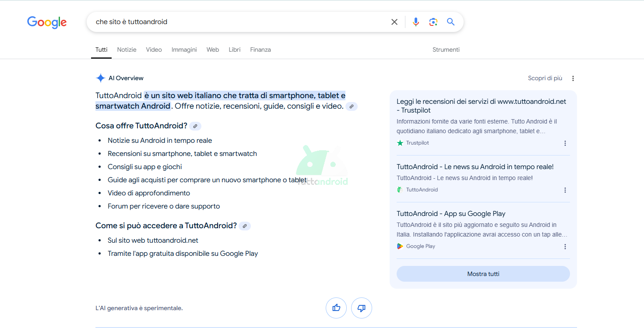Image resolution: width=644 pixels, height=336 pixels.
Task: Click Tramite l'app gratuita list item
Action: [183, 254]
